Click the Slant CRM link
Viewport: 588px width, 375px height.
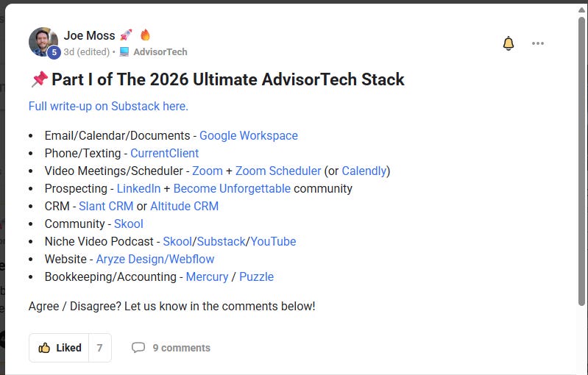106,206
